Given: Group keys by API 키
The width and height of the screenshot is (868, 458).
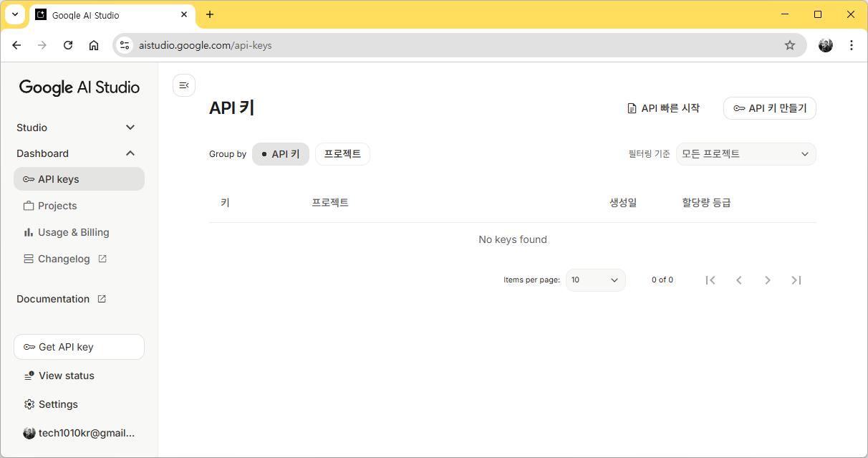Looking at the screenshot, I should pos(281,154).
